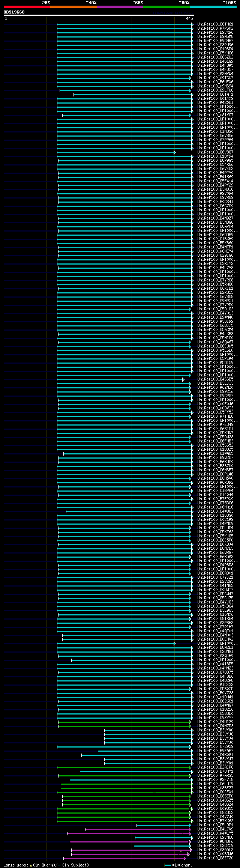The width and height of the screenshot is (240, 868).
Task: Click hit label UniRef100_A7RP64
Action: pyautogui.click(x=215, y=140)
